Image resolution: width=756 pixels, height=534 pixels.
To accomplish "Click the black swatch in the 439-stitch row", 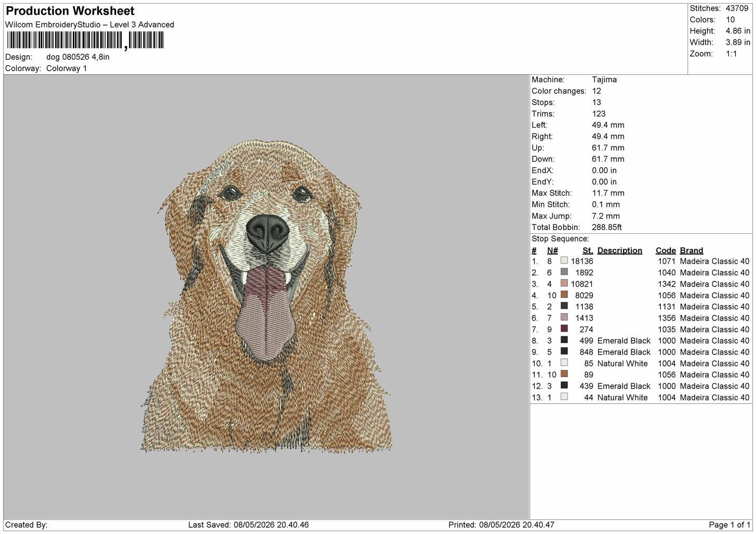I will (x=564, y=385).
